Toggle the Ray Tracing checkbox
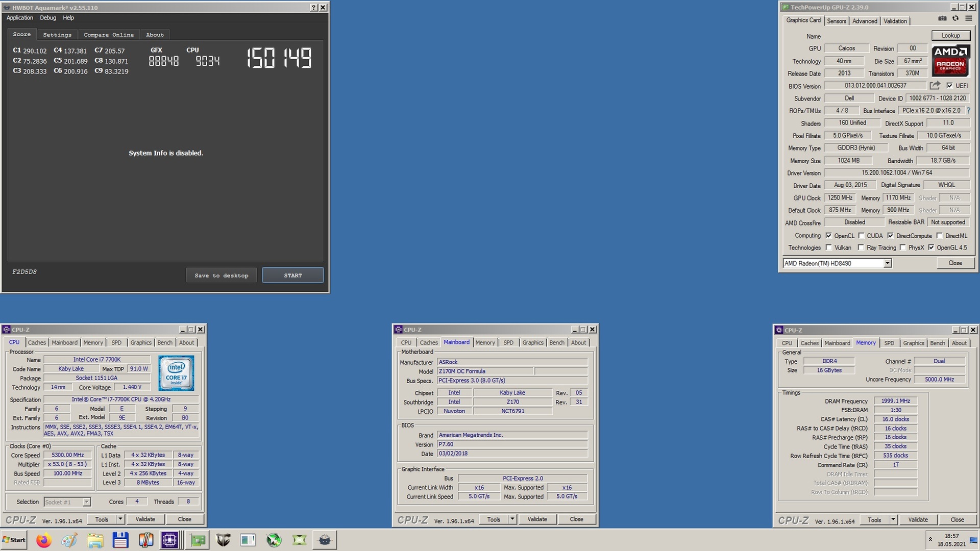This screenshot has height=551, width=980. (x=861, y=247)
